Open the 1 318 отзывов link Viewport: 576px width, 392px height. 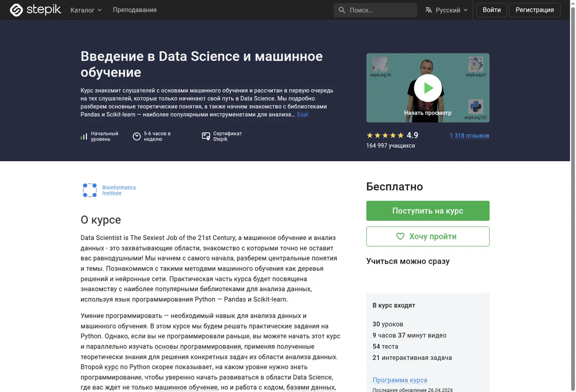click(469, 136)
